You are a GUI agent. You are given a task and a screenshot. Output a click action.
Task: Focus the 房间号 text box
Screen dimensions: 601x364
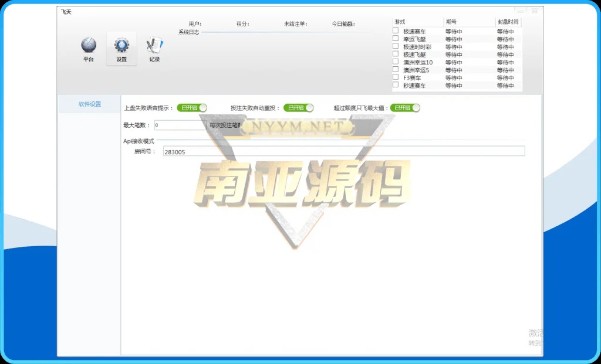coord(343,151)
